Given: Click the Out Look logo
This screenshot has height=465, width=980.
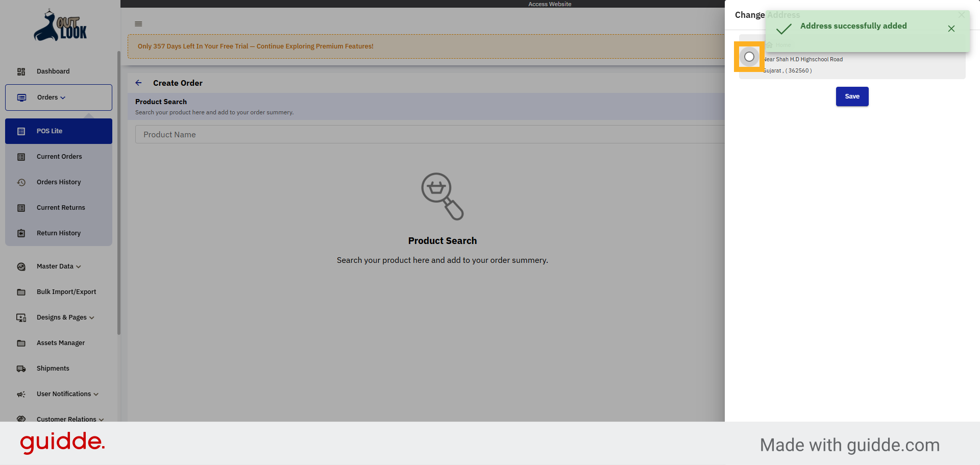Looking at the screenshot, I should (60, 25).
